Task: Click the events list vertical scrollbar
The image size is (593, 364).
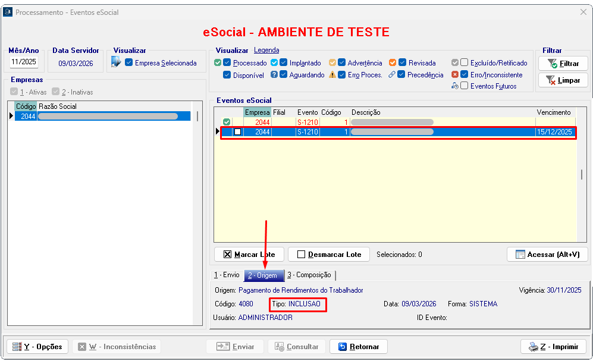Action: click(x=581, y=174)
